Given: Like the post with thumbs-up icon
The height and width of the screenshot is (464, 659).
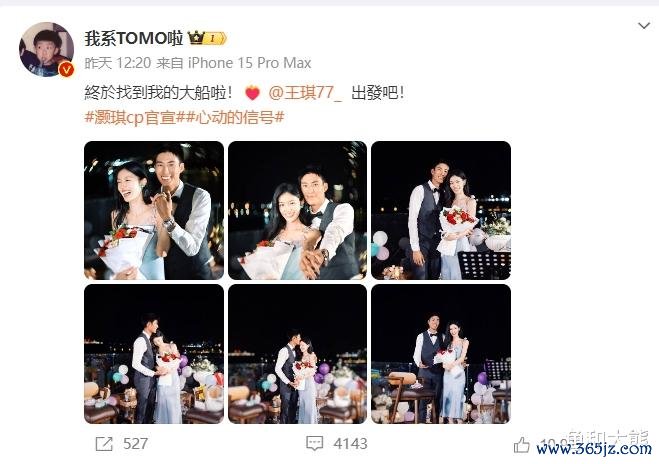Looking at the screenshot, I should [x=522, y=445].
